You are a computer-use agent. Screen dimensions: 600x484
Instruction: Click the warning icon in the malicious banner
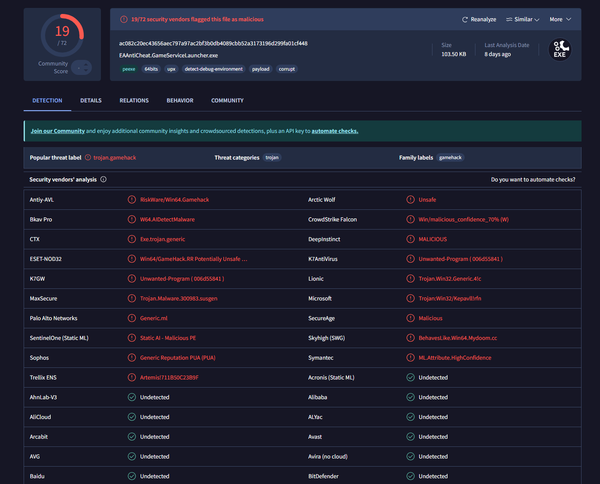coord(124,19)
